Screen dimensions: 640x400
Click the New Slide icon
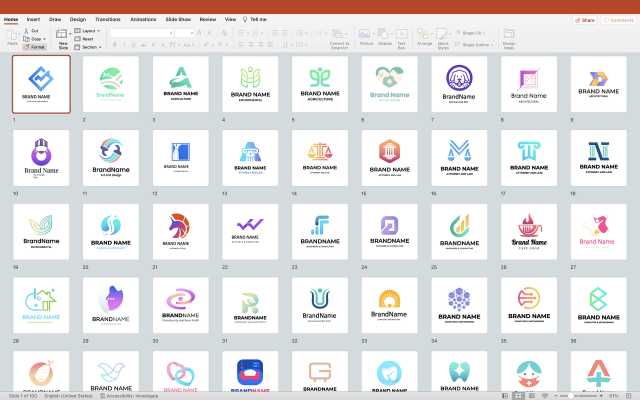point(63,35)
